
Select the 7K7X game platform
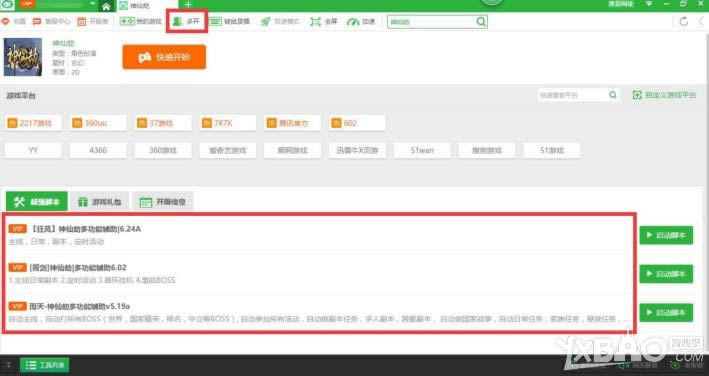(228, 123)
